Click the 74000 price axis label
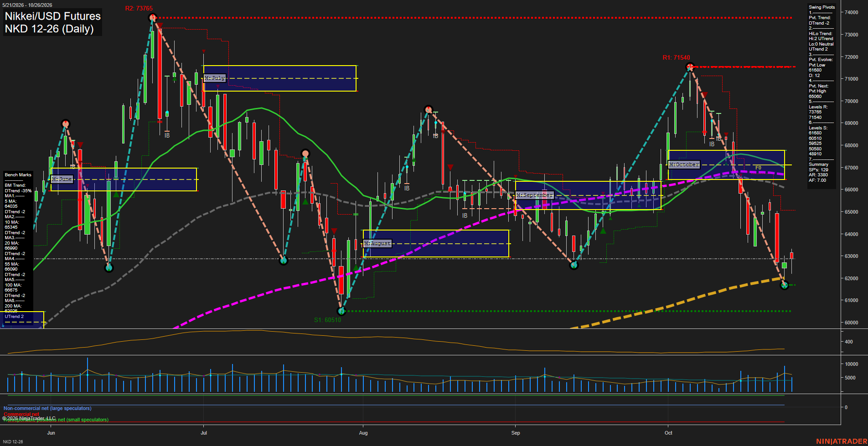The width and height of the screenshot is (868, 446). 851,12
